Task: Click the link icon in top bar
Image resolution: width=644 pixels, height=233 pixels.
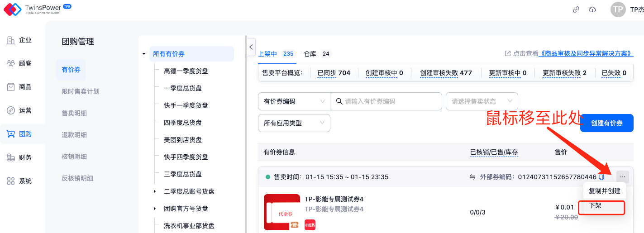Action: tap(576, 10)
